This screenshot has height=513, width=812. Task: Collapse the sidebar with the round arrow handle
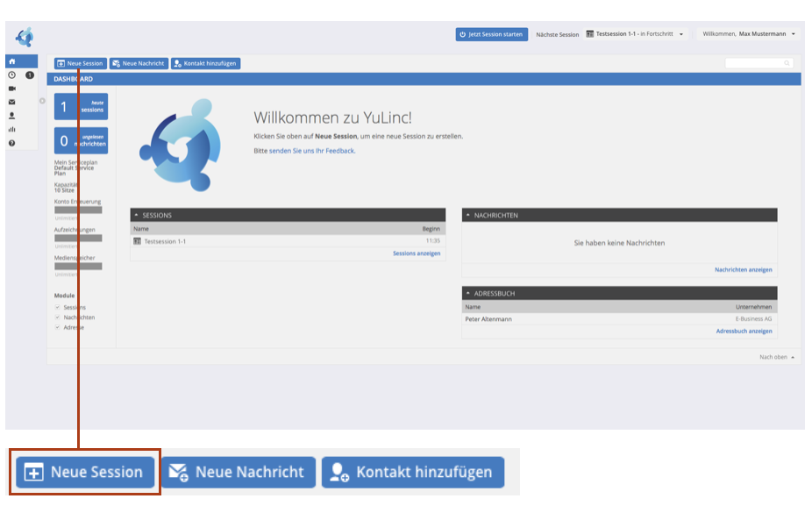click(x=42, y=101)
